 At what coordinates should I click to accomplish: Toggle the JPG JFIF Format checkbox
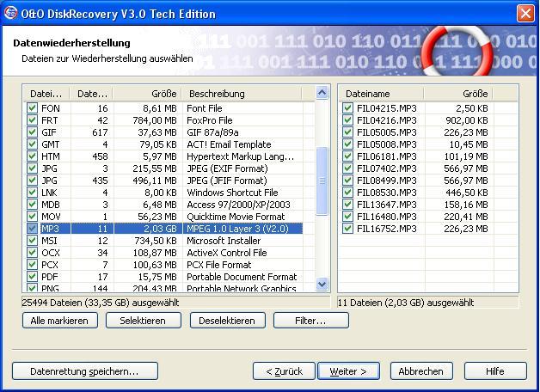[x=32, y=181]
